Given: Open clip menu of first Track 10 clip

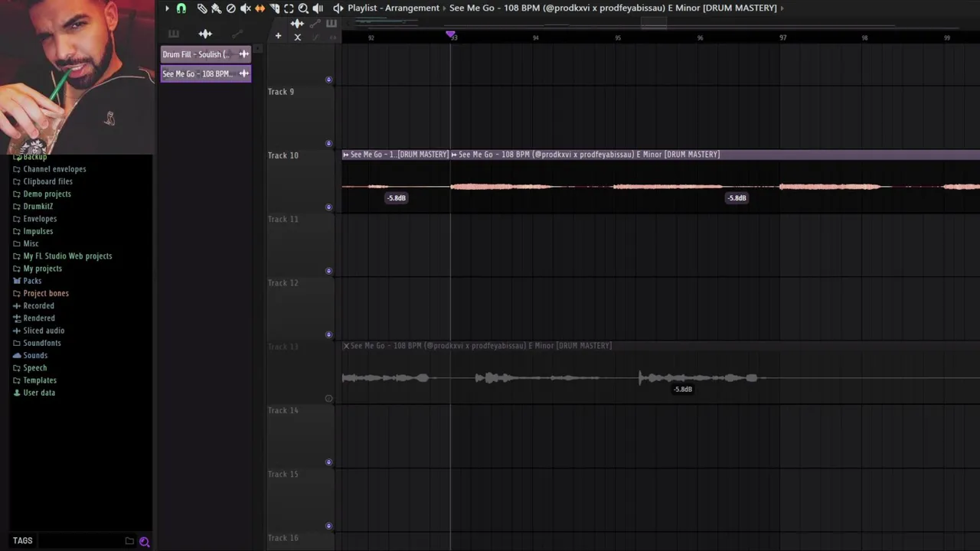Looking at the screenshot, I should (x=346, y=155).
